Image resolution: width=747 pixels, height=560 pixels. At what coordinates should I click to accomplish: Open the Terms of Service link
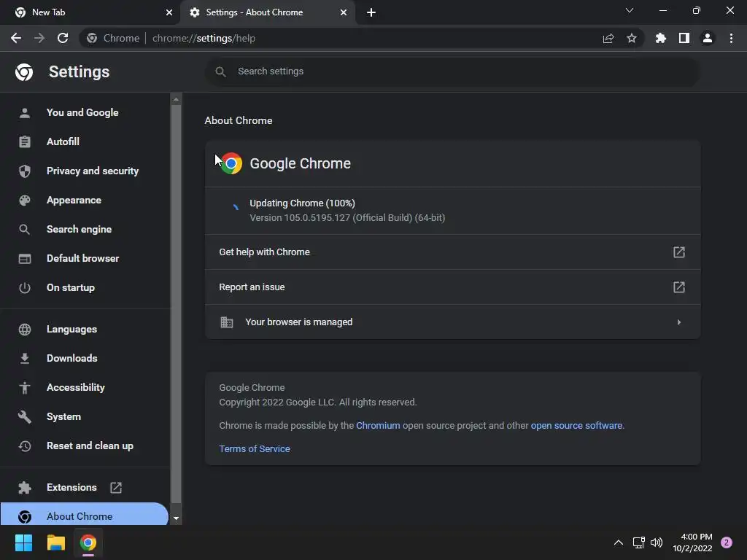point(255,448)
